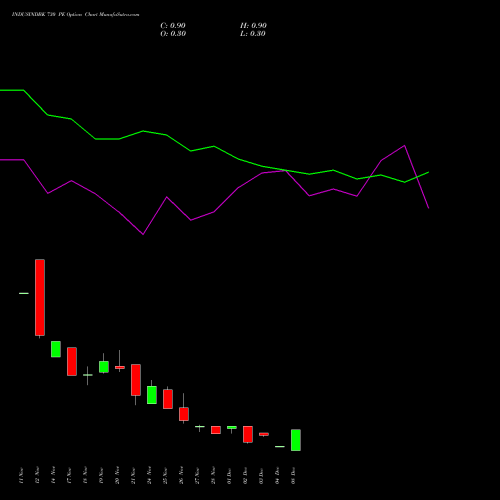Select the open value 'O: 0.30'
500x500 pixels.
(x=173, y=34)
